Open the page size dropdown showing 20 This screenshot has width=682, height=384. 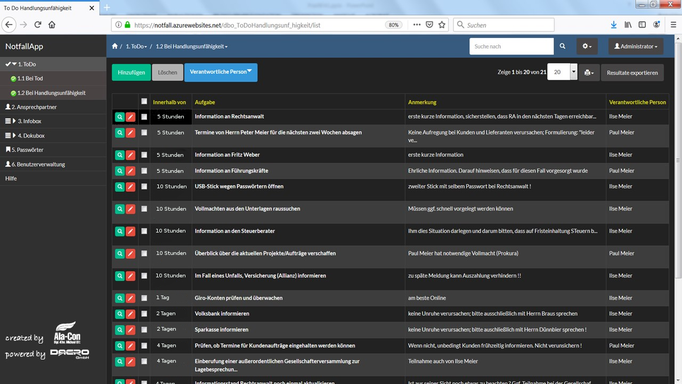(x=562, y=72)
